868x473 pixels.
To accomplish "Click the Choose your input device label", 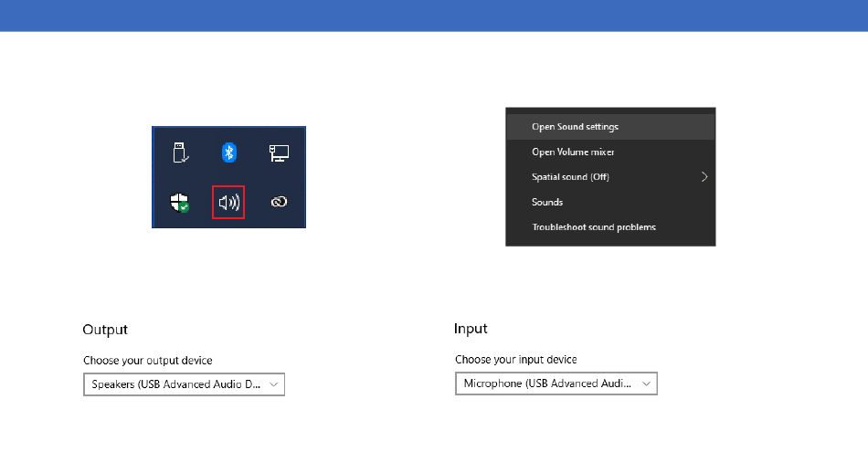I will tap(516, 360).
